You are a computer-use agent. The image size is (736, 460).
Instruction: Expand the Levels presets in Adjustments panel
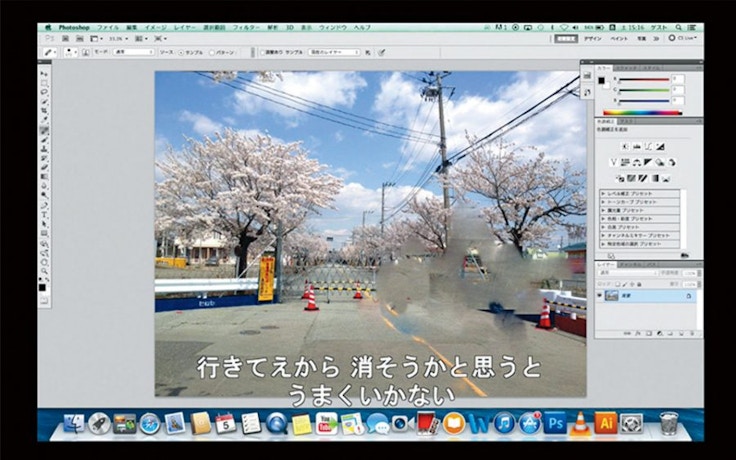coord(603,191)
